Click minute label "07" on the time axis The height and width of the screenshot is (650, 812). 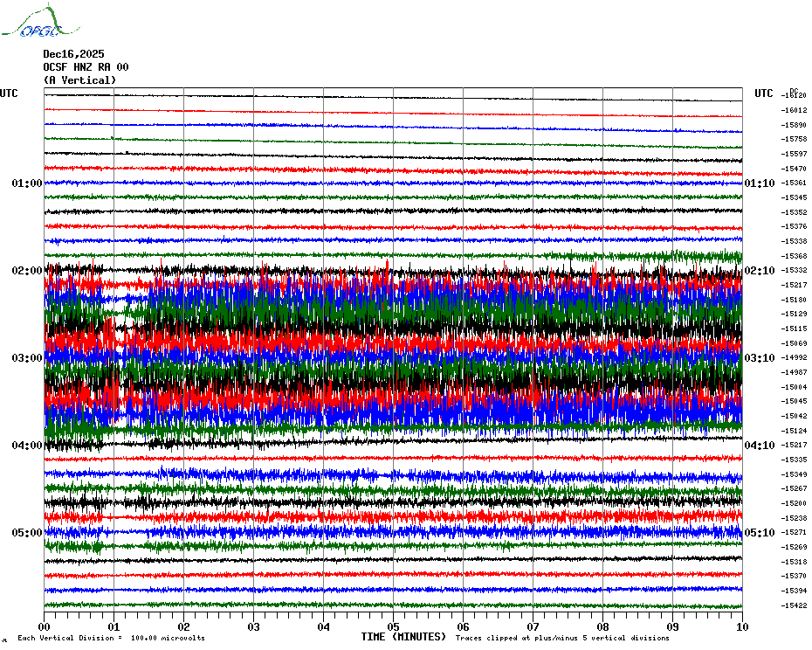(533, 626)
